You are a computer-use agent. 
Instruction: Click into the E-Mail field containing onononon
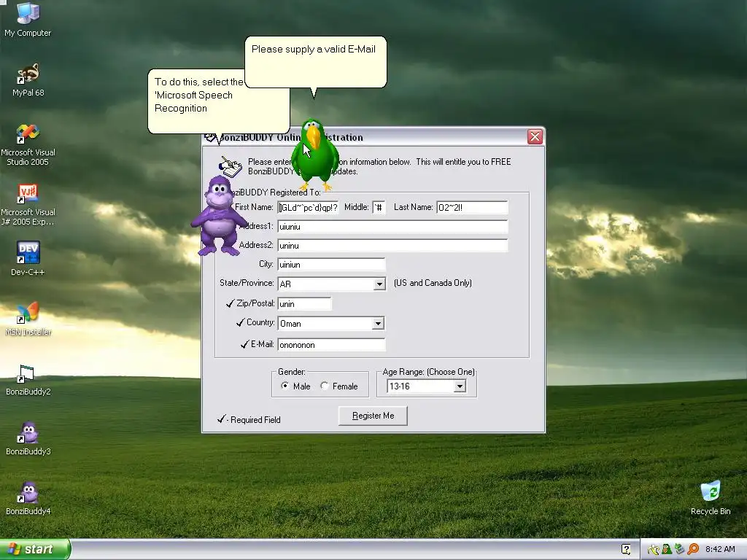(x=332, y=345)
